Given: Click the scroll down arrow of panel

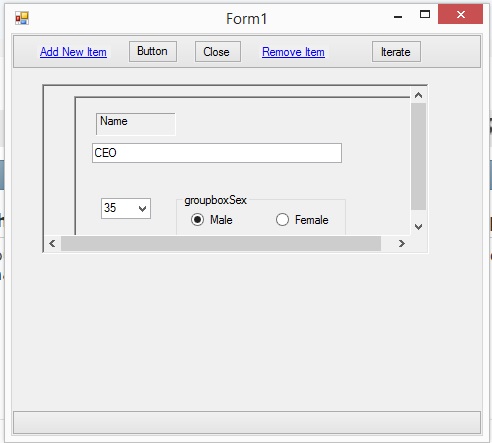Looking at the screenshot, I should click(419, 227).
